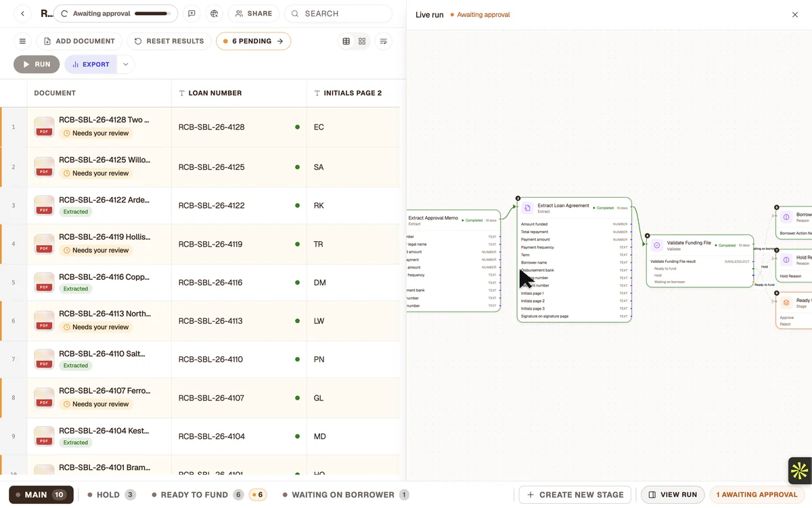Click the Hold Reason node icon
This screenshot has height=508, width=812.
point(786,259)
